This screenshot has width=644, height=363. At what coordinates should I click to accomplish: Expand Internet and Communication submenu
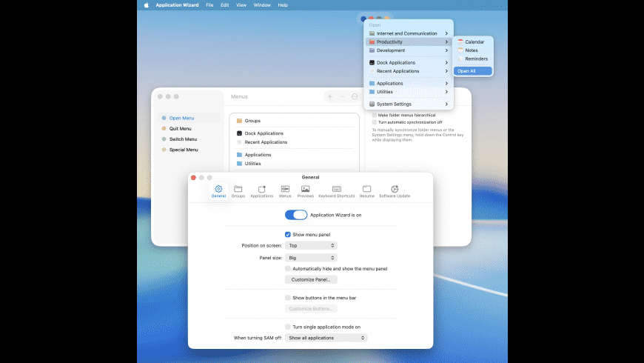pos(409,33)
